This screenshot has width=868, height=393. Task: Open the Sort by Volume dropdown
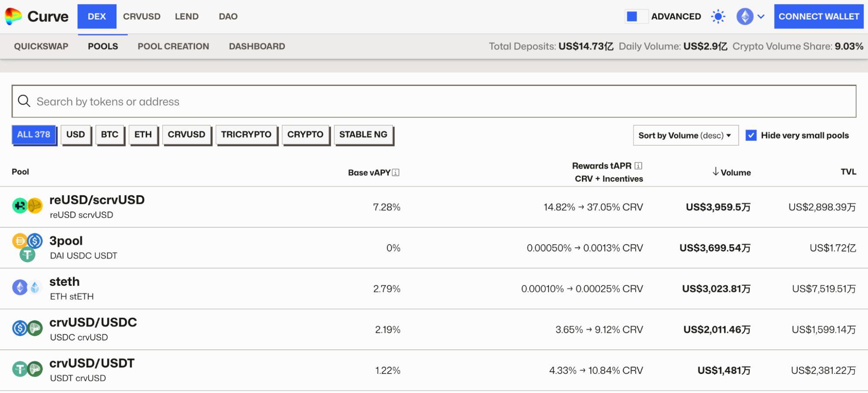(685, 135)
